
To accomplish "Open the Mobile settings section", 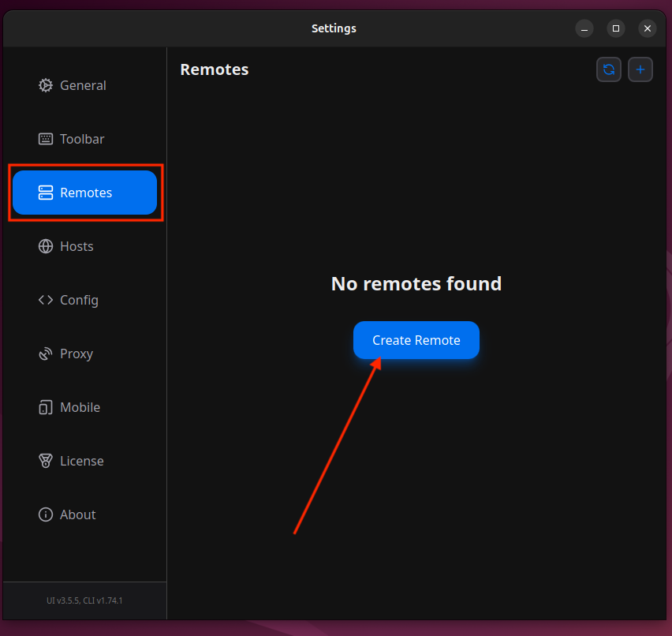I will click(85, 407).
